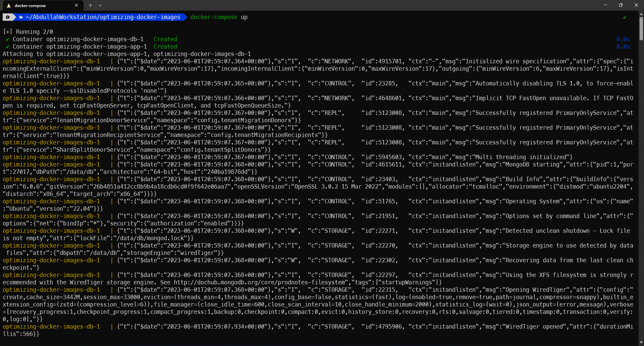The width and height of the screenshot is (644, 346).
Task: Click the OS logo segment in prompt
Action: (x=8, y=17)
